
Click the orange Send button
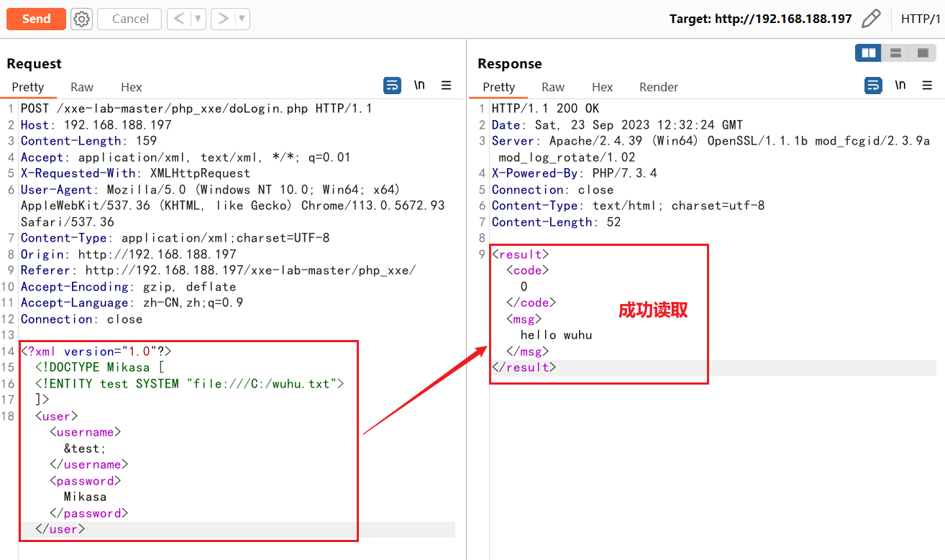coord(36,19)
